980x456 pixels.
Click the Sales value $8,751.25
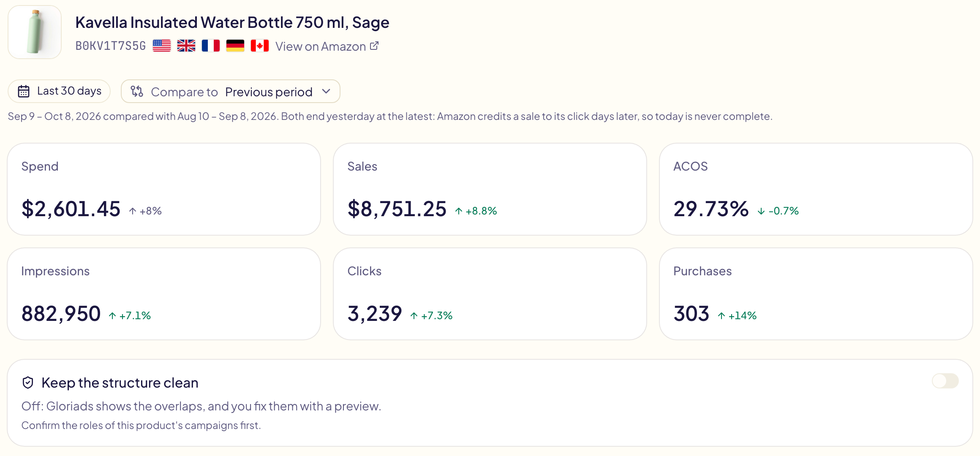point(397,209)
